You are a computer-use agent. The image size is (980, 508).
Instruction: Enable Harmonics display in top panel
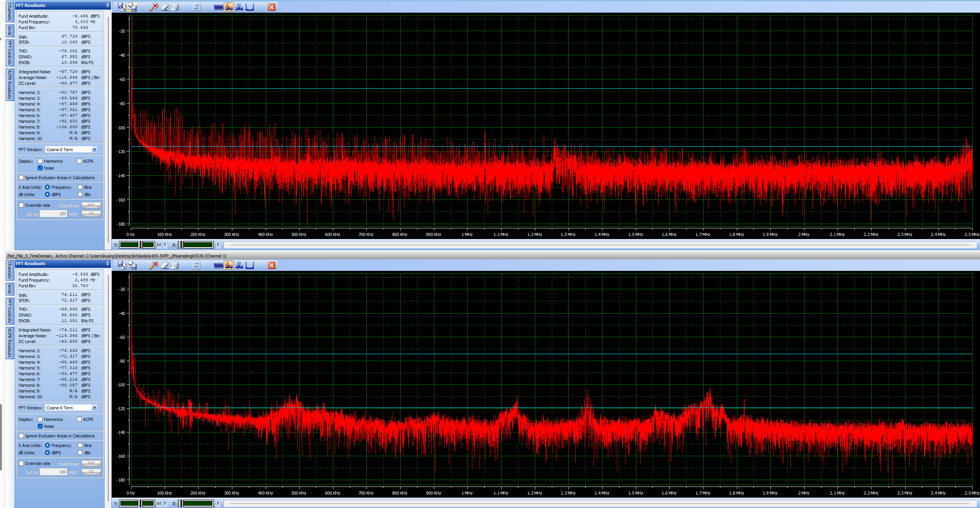point(40,161)
